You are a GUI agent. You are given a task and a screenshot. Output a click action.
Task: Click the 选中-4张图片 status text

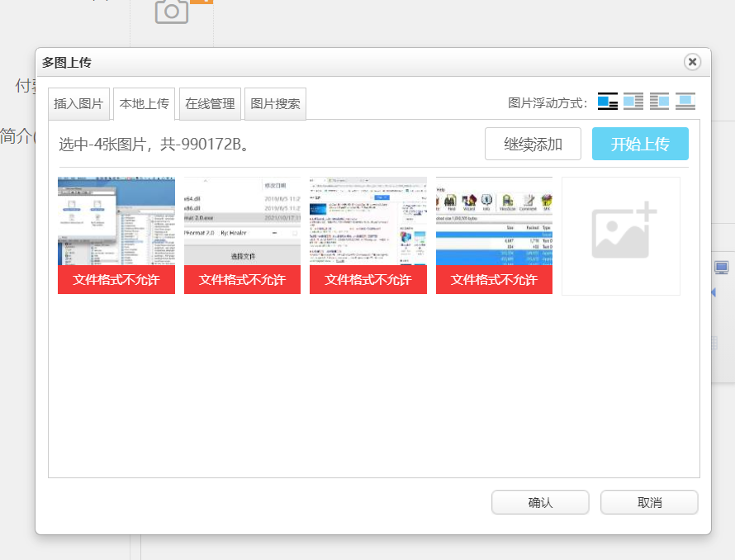point(154,144)
